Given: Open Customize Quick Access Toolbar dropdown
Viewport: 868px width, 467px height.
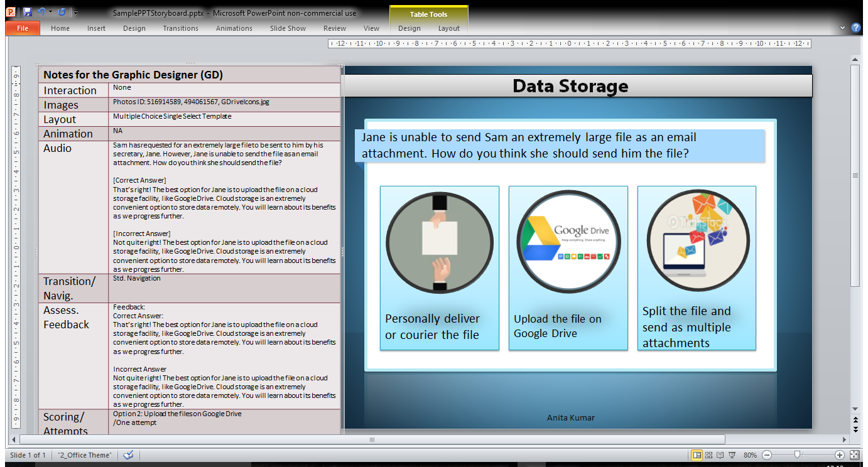Looking at the screenshot, I should click(75, 13).
